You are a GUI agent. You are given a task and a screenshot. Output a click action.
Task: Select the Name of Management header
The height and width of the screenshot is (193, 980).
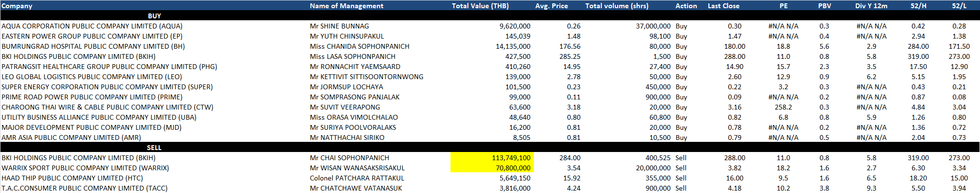[x=346, y=6]
